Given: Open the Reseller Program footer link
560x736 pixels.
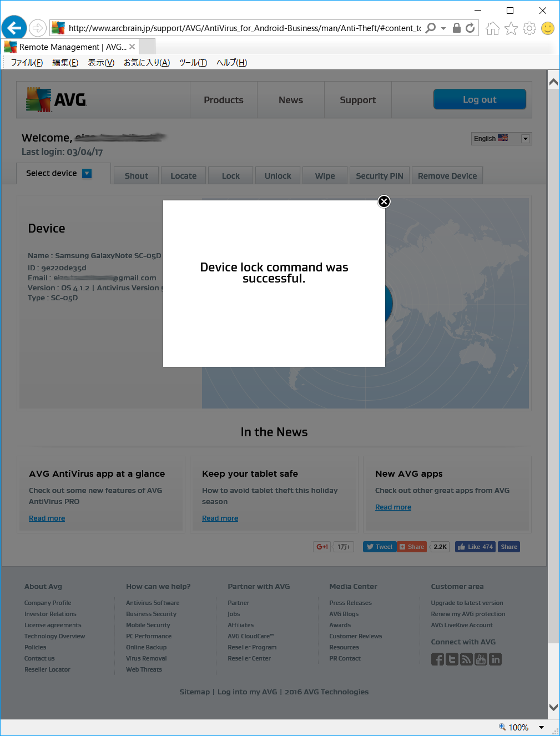Looking at the screenshot, I should point(252,647).
